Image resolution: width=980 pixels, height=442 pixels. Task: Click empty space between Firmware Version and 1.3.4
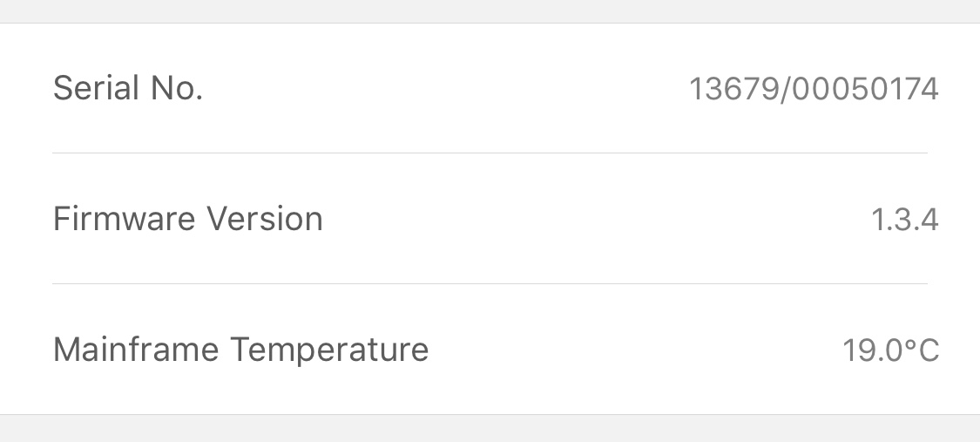pyautogui.click(x=592, y=220)
